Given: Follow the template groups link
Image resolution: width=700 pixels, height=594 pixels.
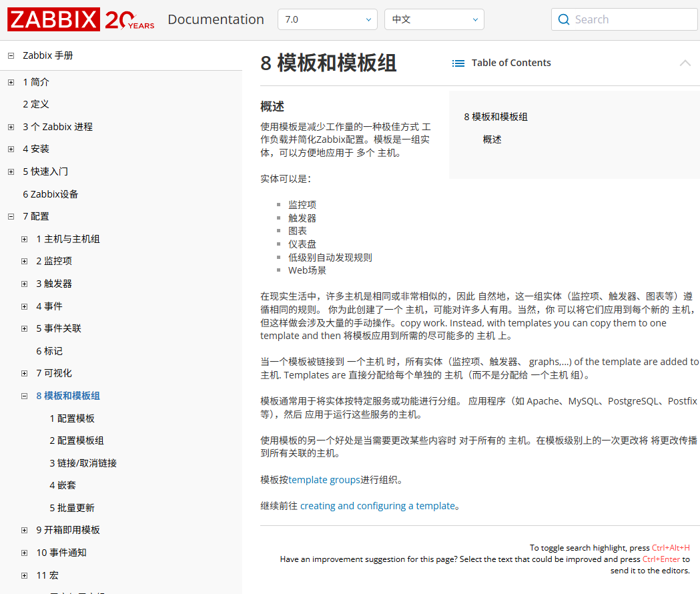Looking at the screenshot, I should pyautogui.click(x=324, y=479).
